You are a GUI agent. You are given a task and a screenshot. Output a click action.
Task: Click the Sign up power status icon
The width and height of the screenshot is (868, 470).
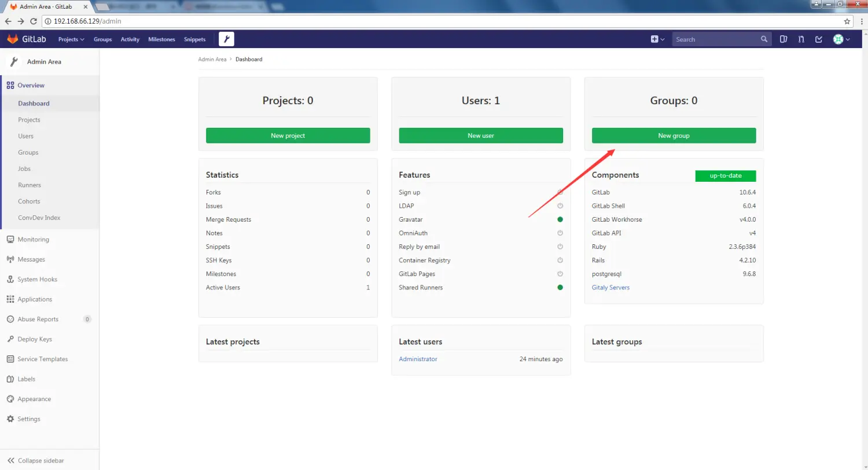click(x=560, y=192)
